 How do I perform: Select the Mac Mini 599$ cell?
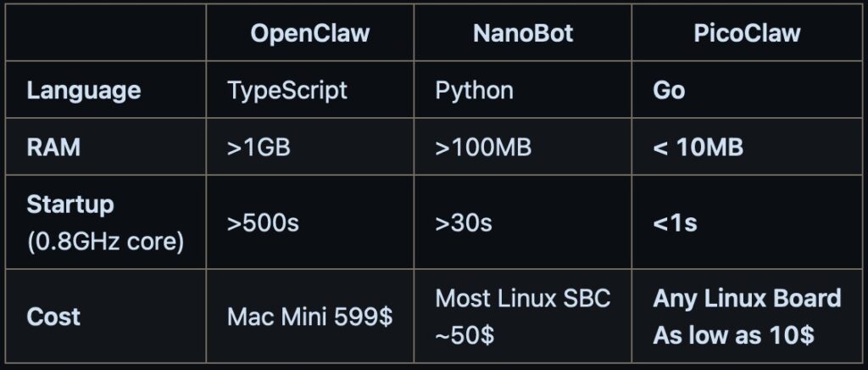[309, 317]
